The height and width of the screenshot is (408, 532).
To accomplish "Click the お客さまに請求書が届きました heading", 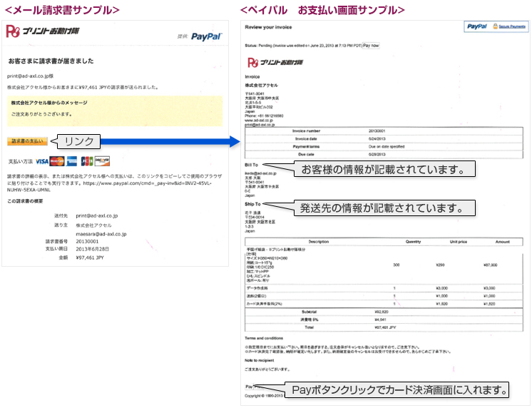I will tap(51, 61).
